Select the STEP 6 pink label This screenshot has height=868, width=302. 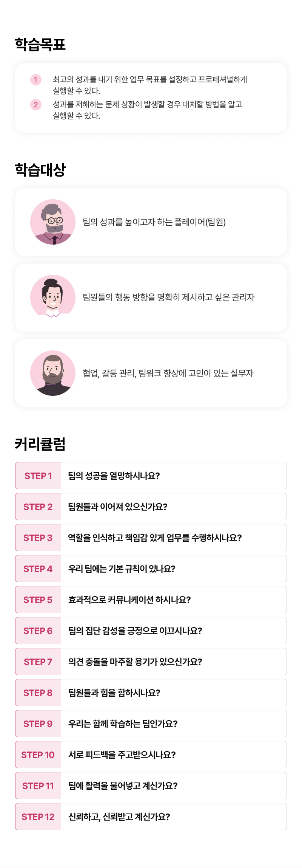pyautogui.click(x=38, y=631)
